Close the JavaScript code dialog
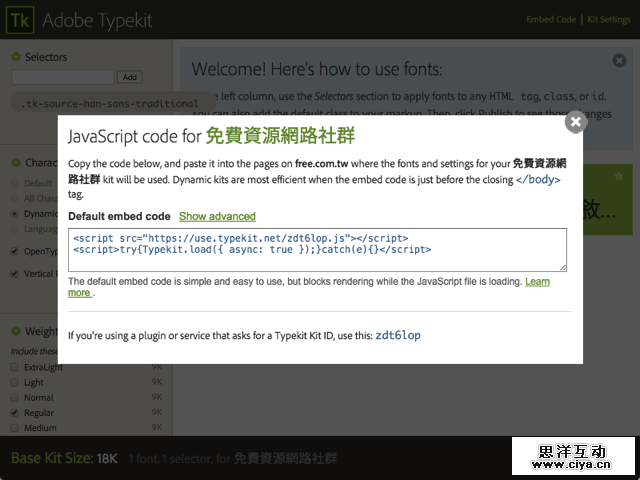This screenshot has height=480, width=640. tap(575, 122)
